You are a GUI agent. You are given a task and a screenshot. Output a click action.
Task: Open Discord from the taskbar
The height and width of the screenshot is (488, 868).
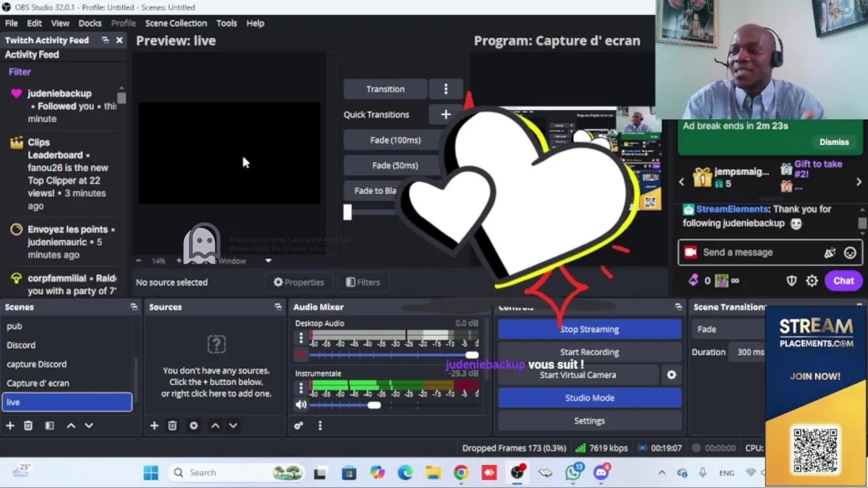(601, 472)
